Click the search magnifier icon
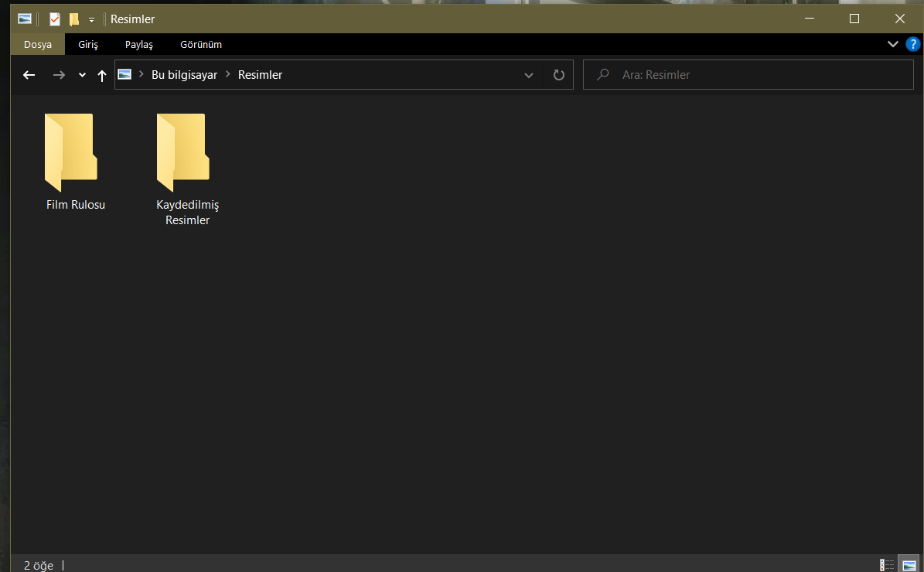The image size is (924, 572). [602, 75]
